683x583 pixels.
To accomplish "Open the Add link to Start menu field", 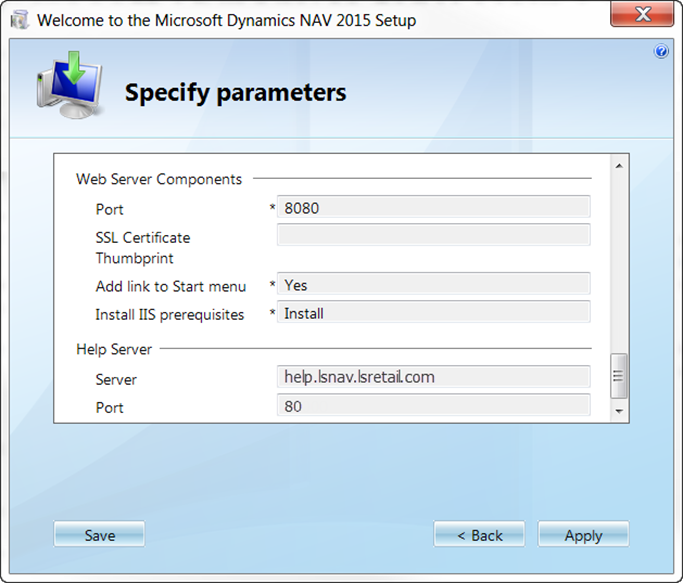I will pyautogui.click(x=433, y=285).
